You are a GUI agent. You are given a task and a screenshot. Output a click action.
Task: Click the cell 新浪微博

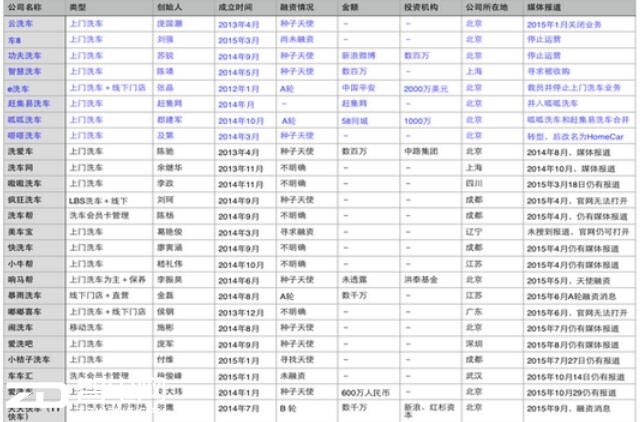coord(358,55)
